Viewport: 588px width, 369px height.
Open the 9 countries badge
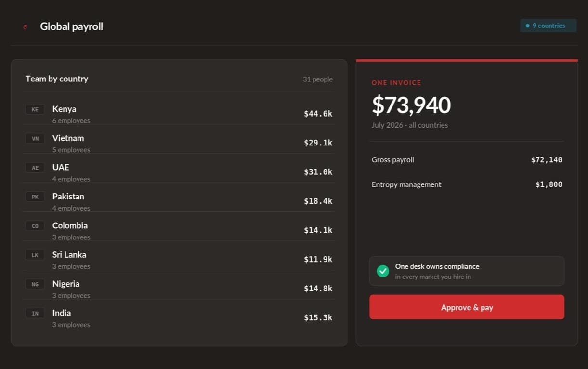pos(548,26)
